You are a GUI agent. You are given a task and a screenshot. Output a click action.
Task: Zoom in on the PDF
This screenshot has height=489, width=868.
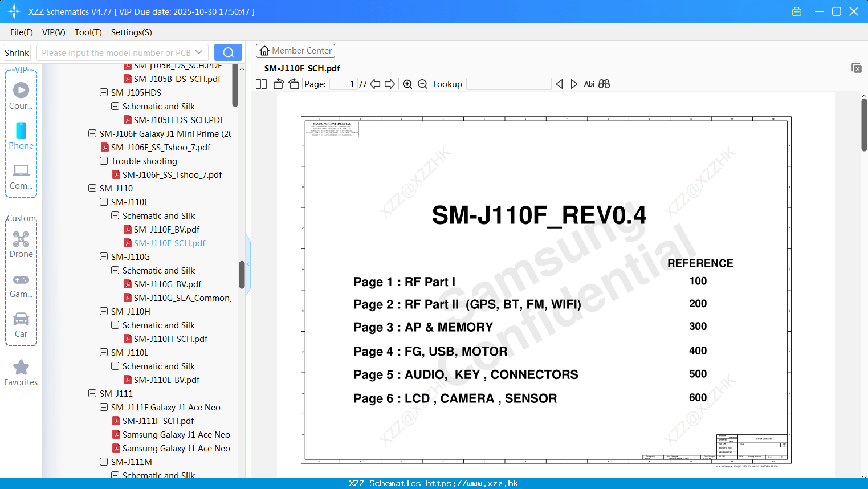coord(407,84)
